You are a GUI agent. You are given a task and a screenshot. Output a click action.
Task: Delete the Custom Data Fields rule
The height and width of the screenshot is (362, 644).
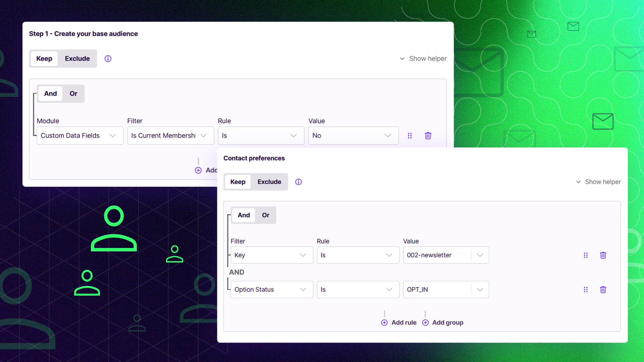tap(428, 136)
